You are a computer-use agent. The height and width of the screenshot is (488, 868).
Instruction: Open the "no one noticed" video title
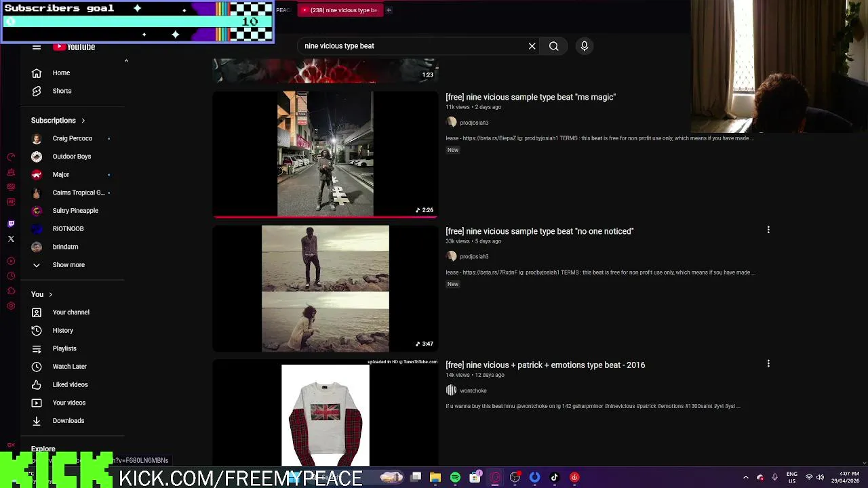[539, 231]
